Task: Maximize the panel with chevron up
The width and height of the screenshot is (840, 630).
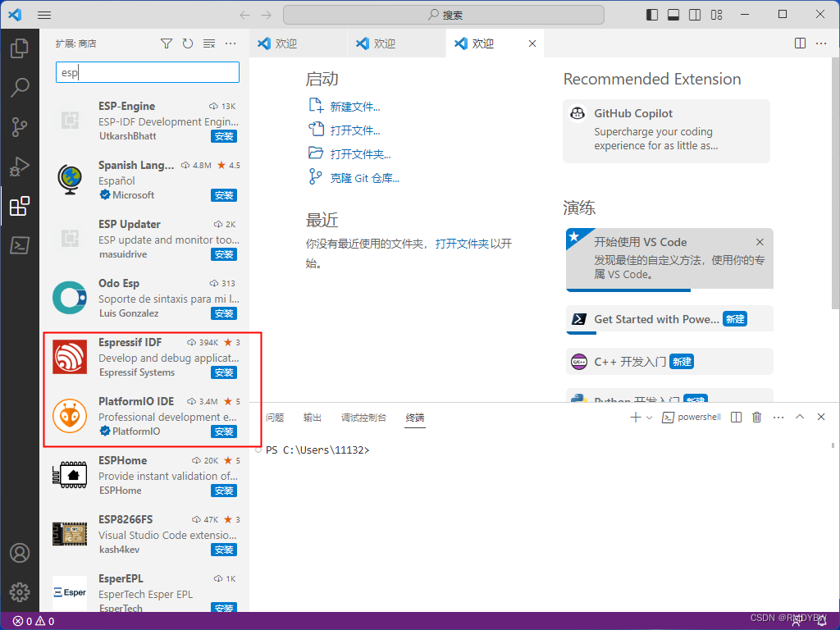Action: click(x=800, y=417)
